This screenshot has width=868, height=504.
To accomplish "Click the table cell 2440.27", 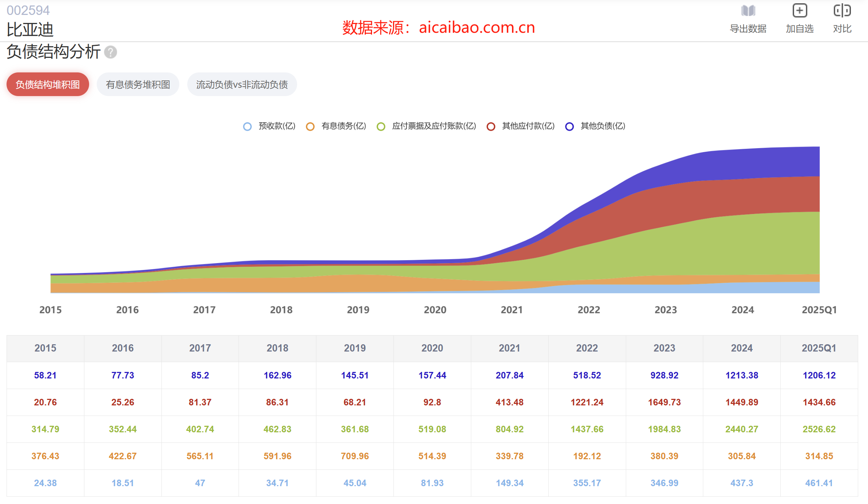I will click(742, 429).
